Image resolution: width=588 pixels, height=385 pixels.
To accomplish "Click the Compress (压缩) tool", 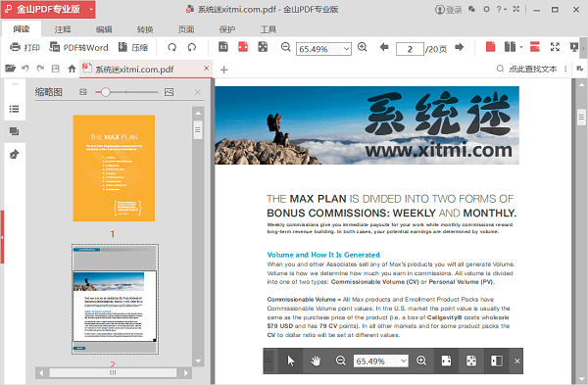I will [x=133, y=48].
